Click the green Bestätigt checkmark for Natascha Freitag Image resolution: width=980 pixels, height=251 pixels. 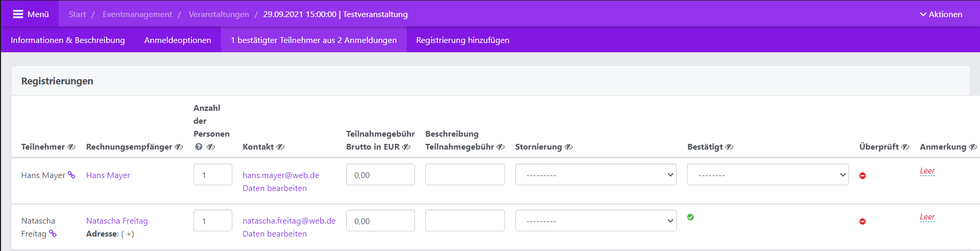tap(690, 217)
